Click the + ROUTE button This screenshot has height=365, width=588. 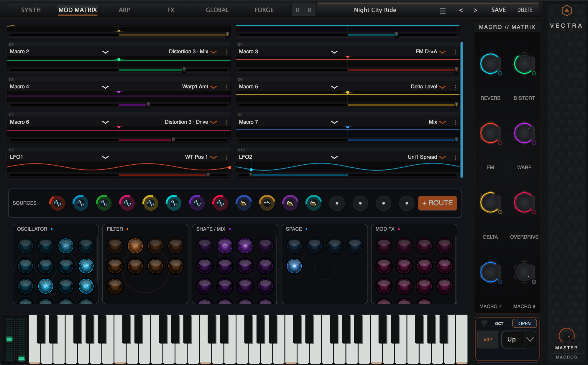click(437, 203)
